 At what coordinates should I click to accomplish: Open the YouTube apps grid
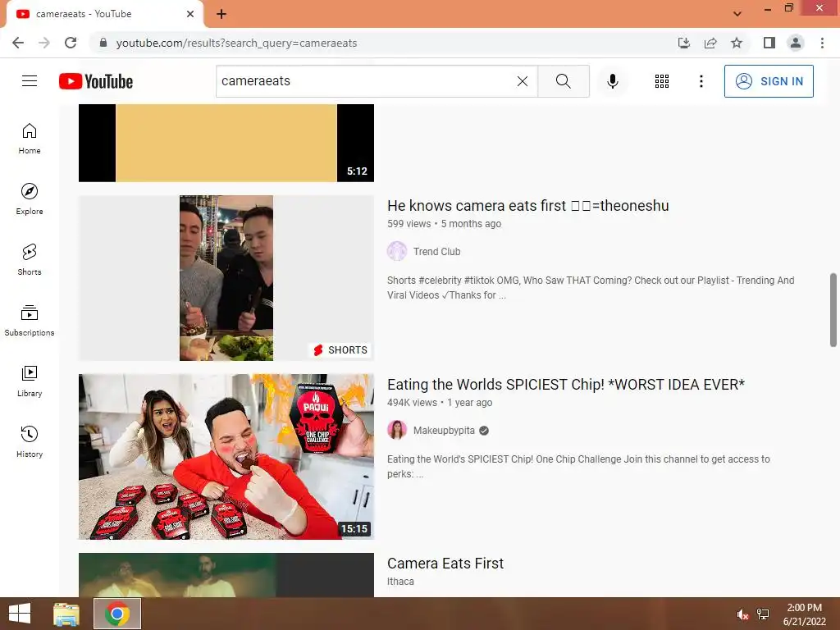pos(662,81)
